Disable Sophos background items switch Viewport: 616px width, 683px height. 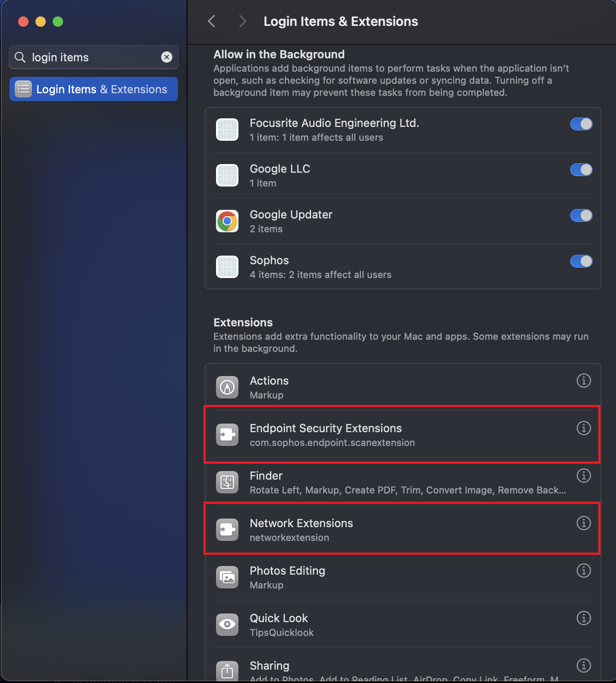(x=581, y=262)
